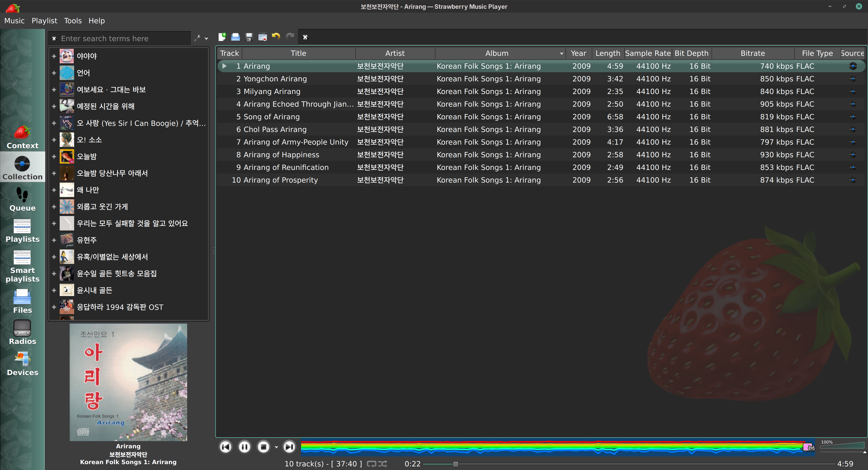Open the Queue sidebar tab

[22, 199]
